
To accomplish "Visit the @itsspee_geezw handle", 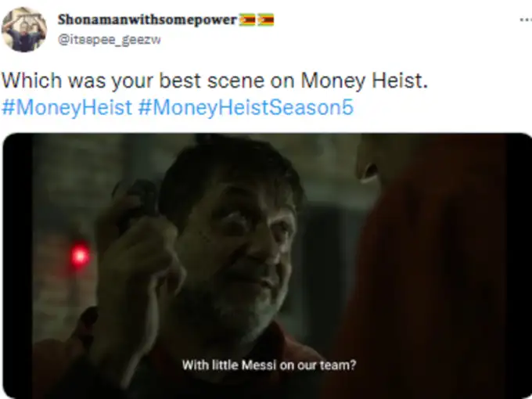I will (110, 40).
